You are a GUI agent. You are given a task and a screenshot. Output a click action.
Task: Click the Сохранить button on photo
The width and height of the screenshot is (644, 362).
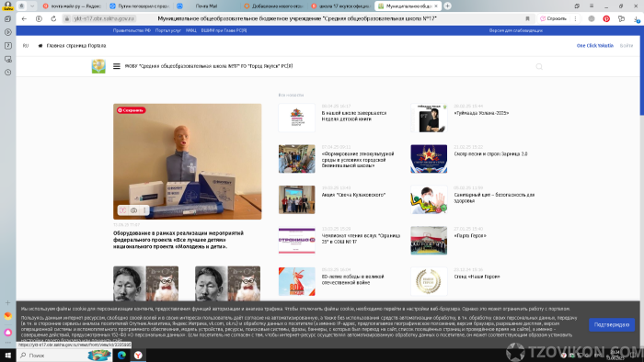click(131, 110)
